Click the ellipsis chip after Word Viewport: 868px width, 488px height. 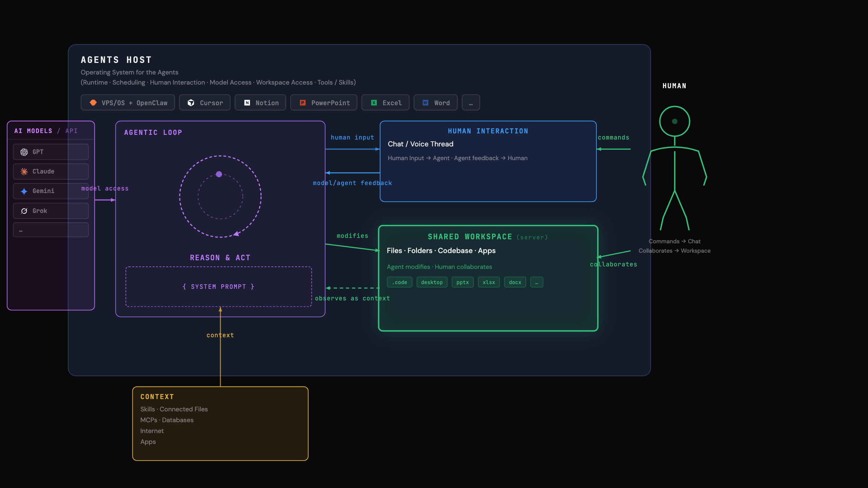pos(471,103)
